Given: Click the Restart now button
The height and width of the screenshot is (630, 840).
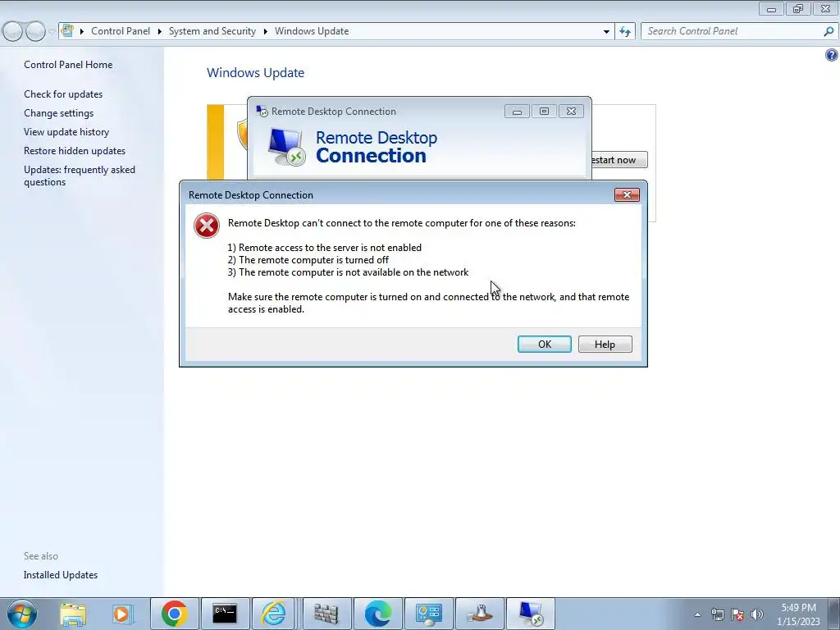Looking at the screenshot, I should [x=619, y=160].
